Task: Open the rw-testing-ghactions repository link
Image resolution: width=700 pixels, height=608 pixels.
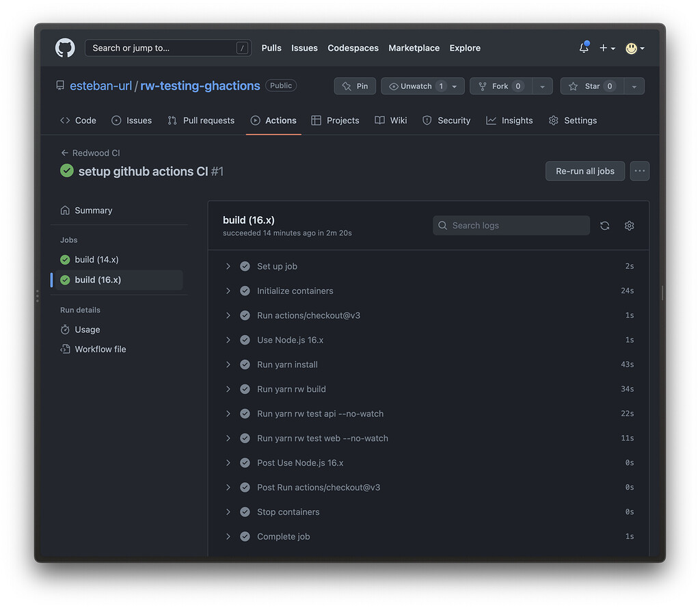Action: pyautogui.click(x=200, y=85)
